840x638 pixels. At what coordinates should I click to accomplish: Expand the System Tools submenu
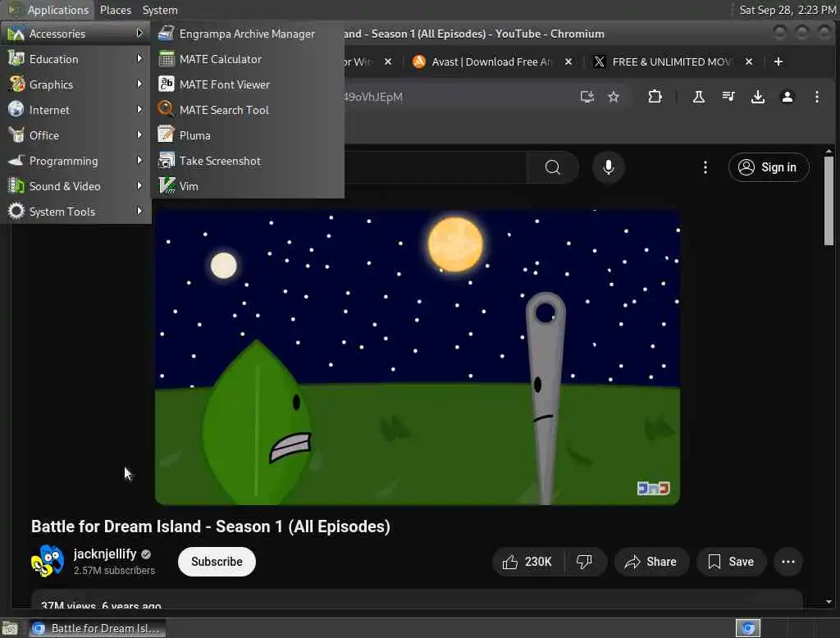click(x=75, y=212)
